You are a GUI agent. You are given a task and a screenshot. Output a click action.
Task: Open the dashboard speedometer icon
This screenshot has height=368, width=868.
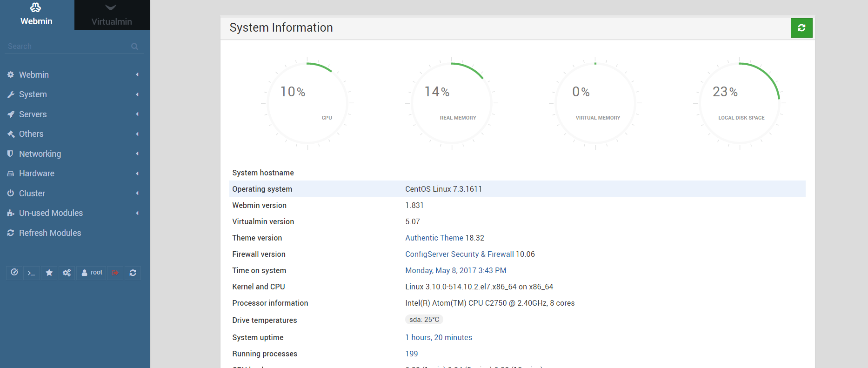click(14, 273)
